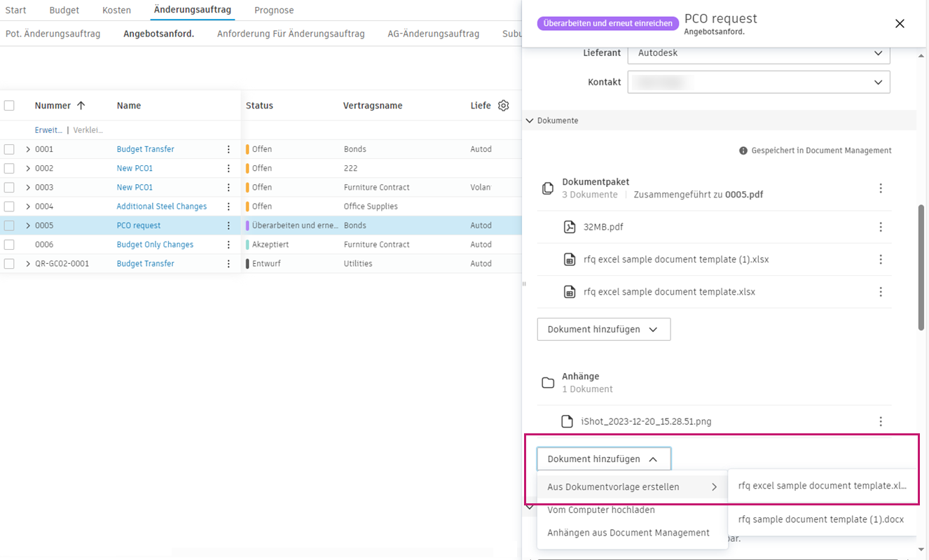Click the iShot PNG file icon
This screenshot has height=560, width=929.
click(x=567, y=421)
